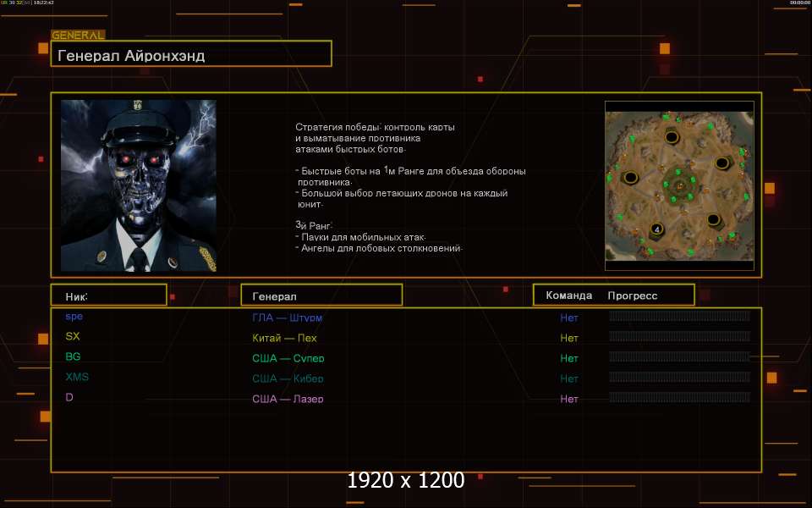Click general entry 'США — Кибер'
Screen dimensions: 812x508
pos(288,378)
